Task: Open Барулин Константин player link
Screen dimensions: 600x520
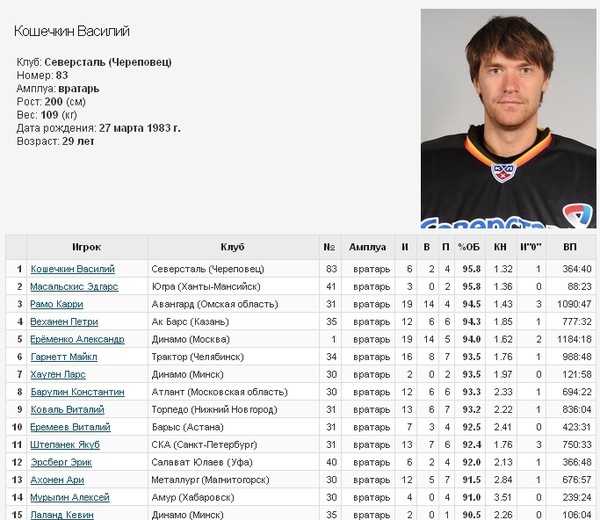Action: (x=78, y=392)
